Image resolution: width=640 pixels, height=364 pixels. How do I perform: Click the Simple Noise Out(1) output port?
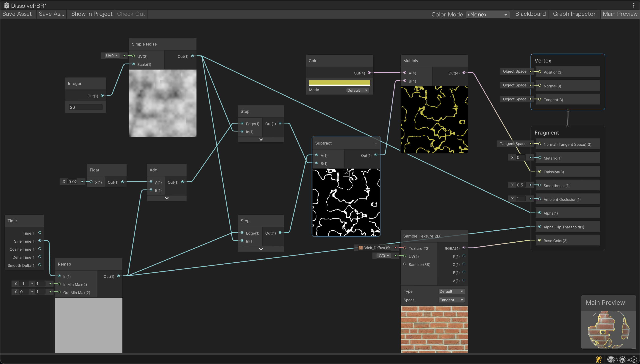[192, 56]
